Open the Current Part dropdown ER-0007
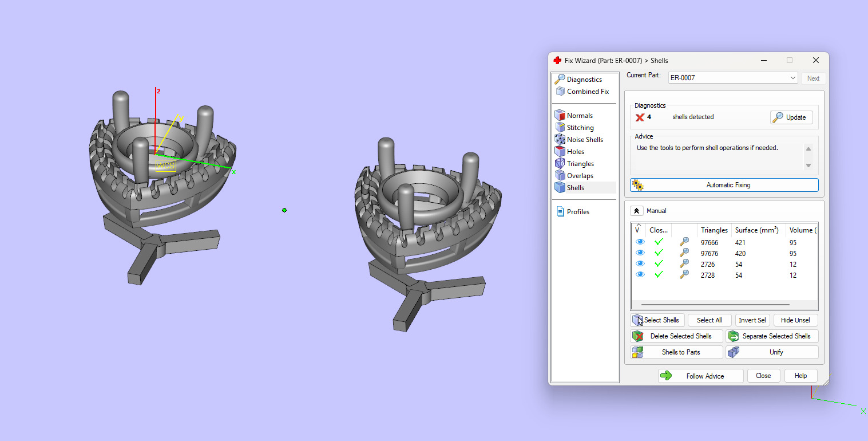This screenshot has width=868, height=441. (733, 78)
